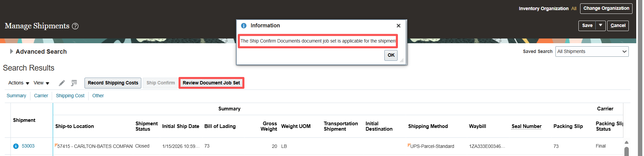644x156 pixels.
Task: Click the Save button
Action: pyautogui.click(x=587, y=25)
